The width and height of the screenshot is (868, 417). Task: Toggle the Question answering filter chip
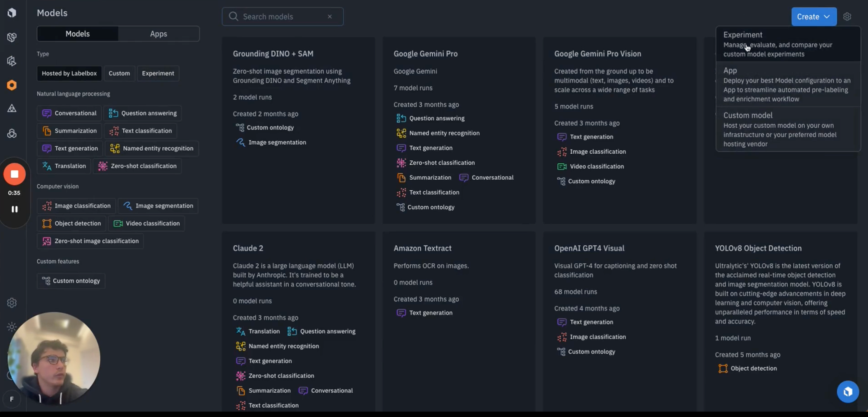click(x=143, y=113)
